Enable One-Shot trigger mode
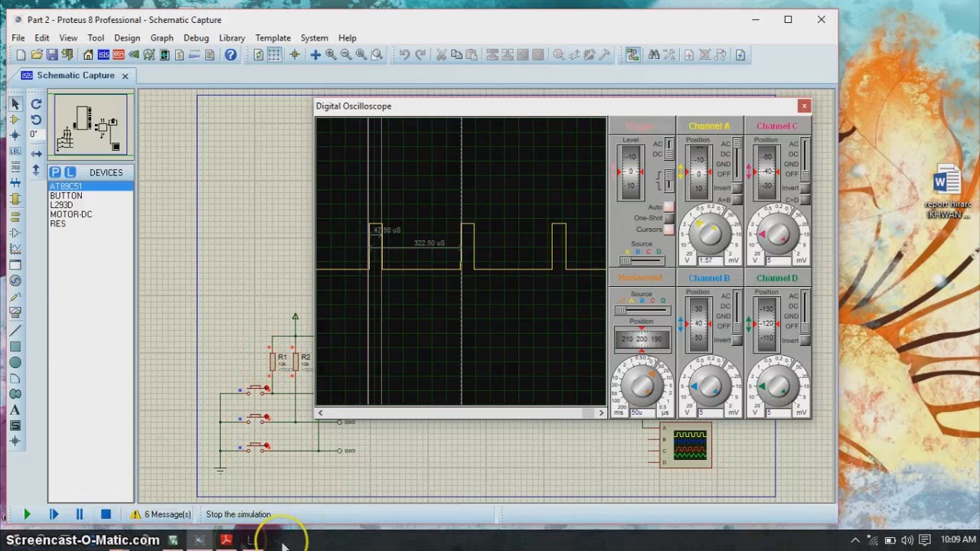This screenshot has width=980, height=551. pyautogui.click(x=668, y=218)
